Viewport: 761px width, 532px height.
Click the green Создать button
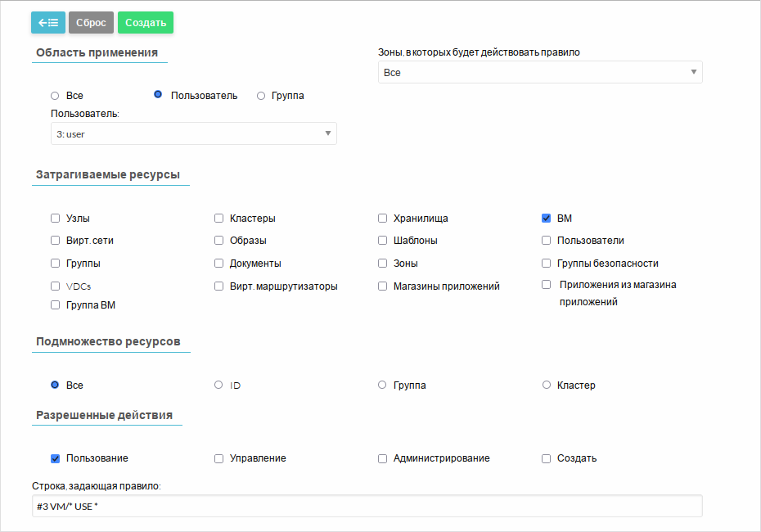click(x=146, y=23)
